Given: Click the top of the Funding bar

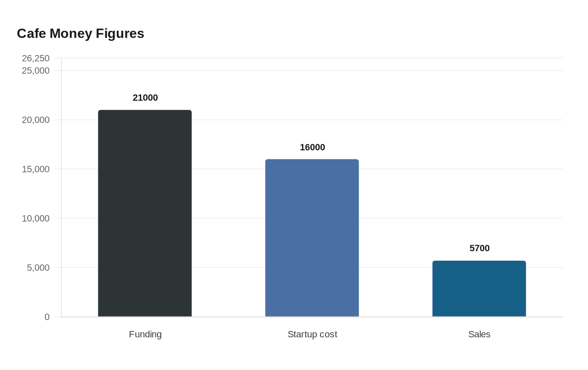Looking at the screenshot, I should [x=145, y=111].
